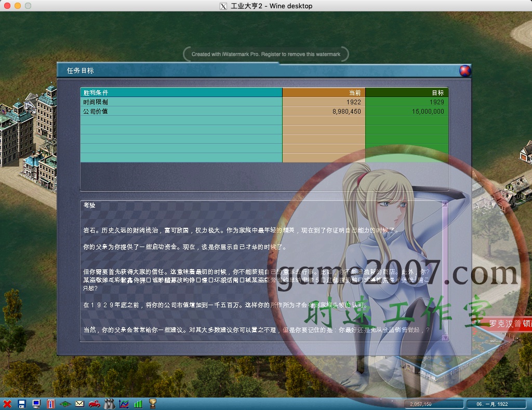Select the 时间限制 row label
This screenshot has height=410, width=532.
click(96, 102)
